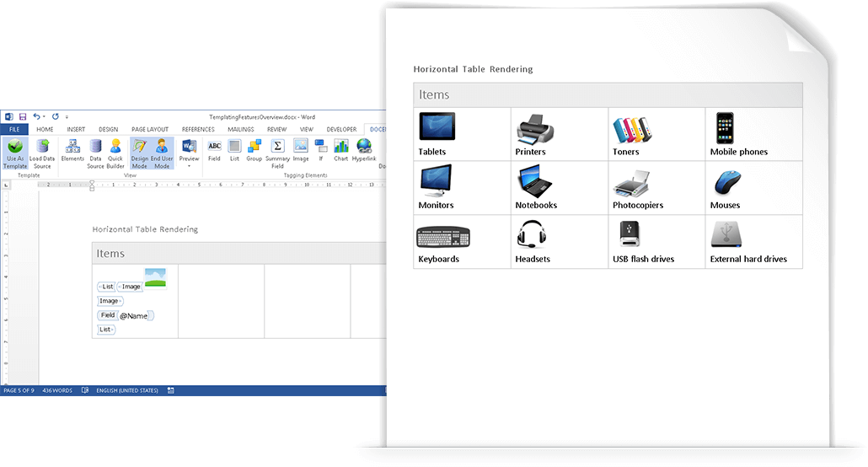The height and width of the screenshot is (467, 868).
Task: Click the Keyboards image
Action: pyautogui.click(x=443, y=237)
